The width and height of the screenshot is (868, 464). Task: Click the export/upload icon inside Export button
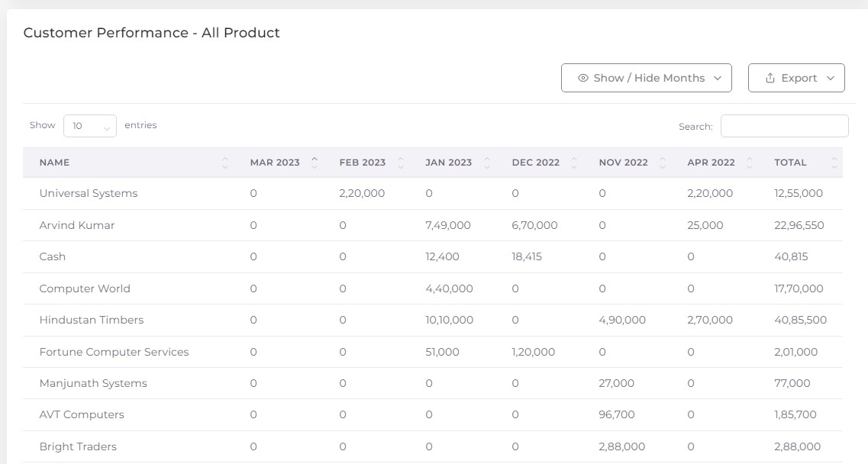pos(771,78)
